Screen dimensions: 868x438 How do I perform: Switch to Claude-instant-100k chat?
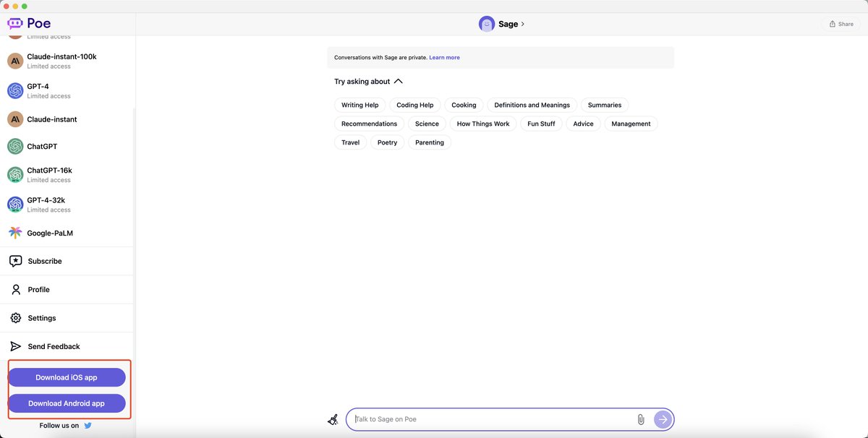pos(68,61)
